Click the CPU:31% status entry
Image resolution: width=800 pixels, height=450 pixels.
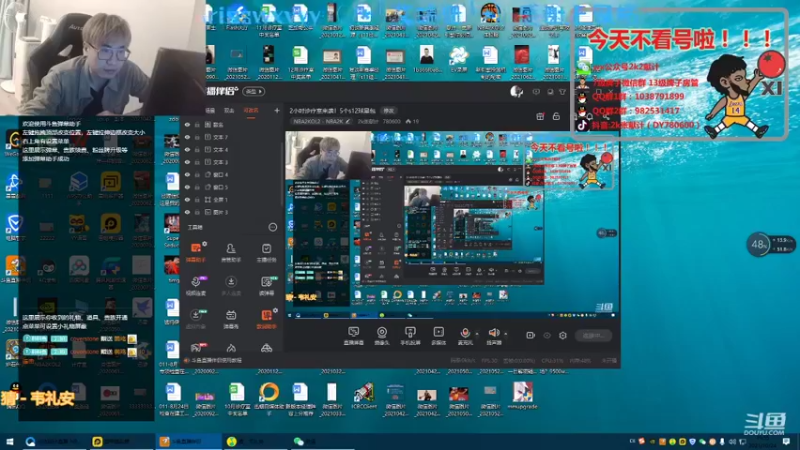[x=553, y=360]
